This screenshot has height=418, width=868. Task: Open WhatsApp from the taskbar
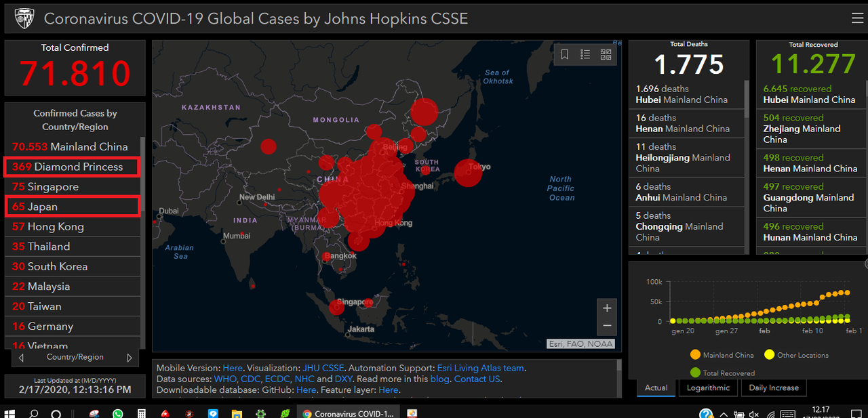tap(118, 413)
